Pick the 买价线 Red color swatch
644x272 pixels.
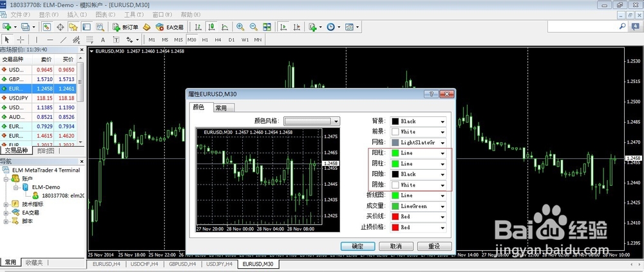(x=395, y=217)
